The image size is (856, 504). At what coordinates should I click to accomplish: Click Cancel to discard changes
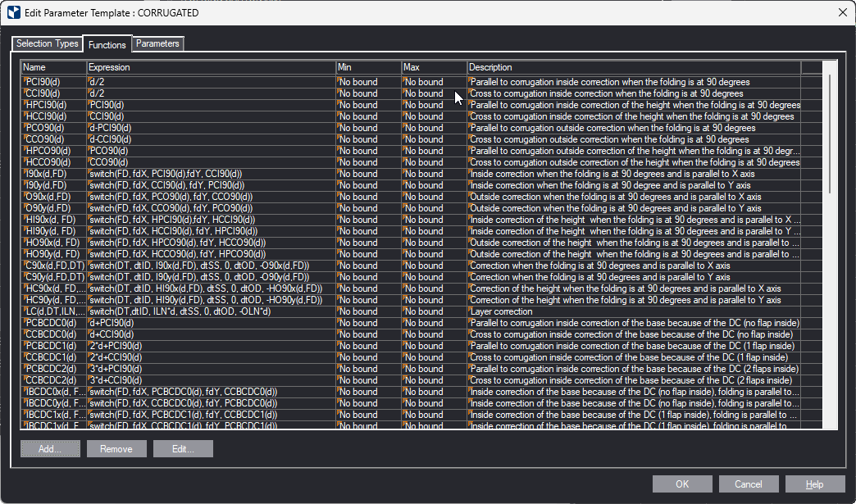748,484
